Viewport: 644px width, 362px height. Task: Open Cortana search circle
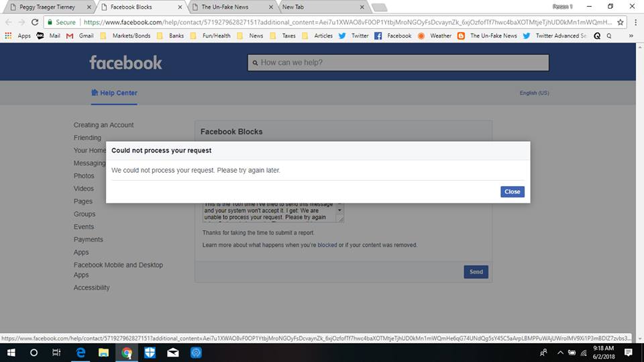pyautogui.click(x=34, y=353)
